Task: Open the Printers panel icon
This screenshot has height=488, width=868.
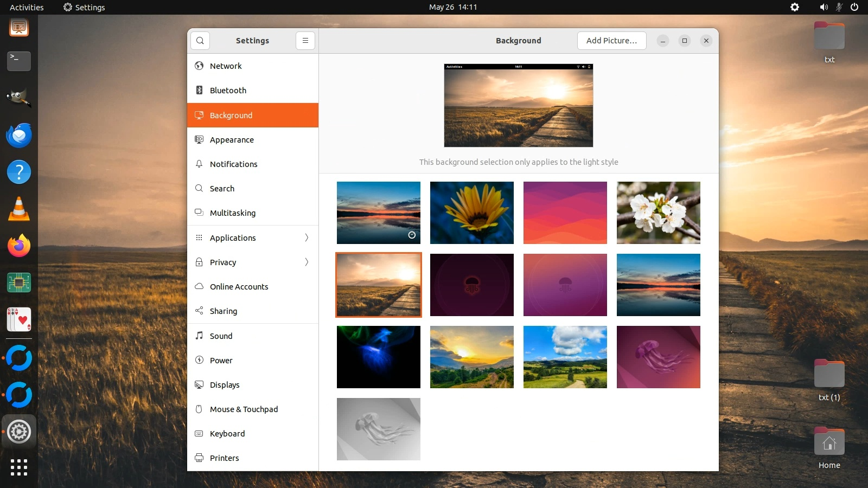Action: click(x=199, y=458)
